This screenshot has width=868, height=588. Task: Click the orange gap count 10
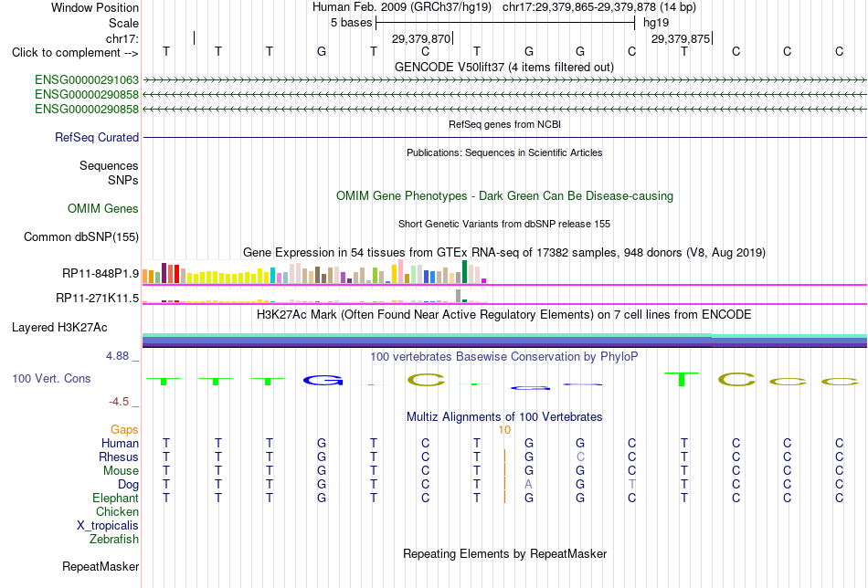click(x=504, y=430)
